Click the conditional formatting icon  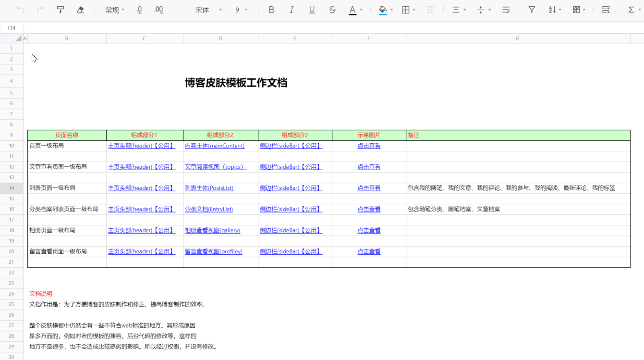577,10
